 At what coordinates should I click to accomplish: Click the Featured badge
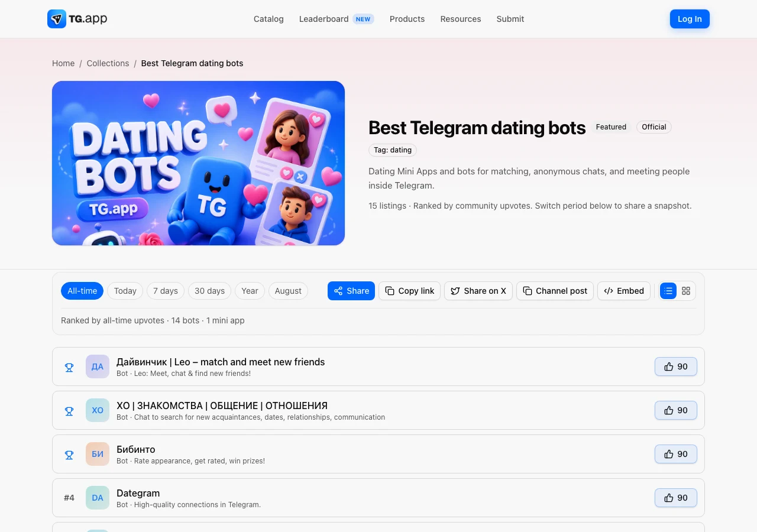coord(611,127)
